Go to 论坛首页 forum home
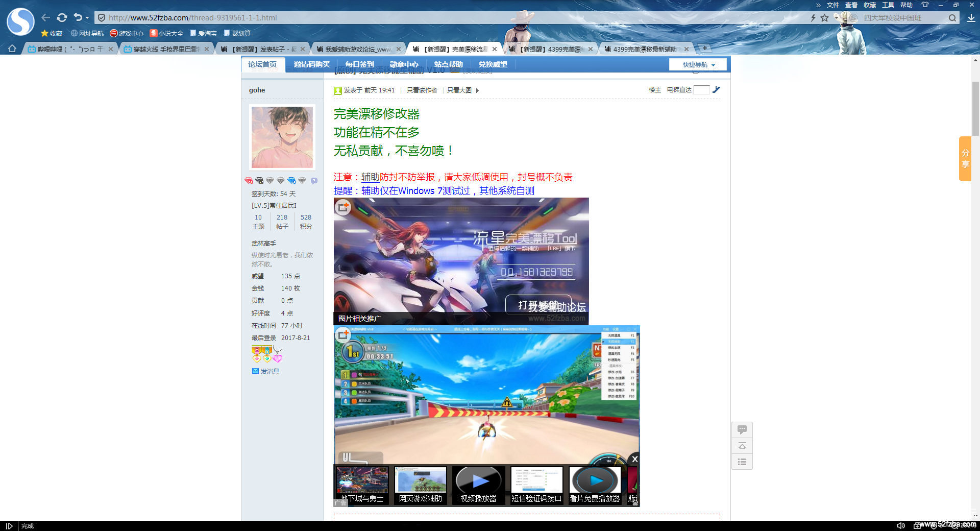The width and height of the screenshot is (980, 531). pyautogui.click(x=262, y=64)
